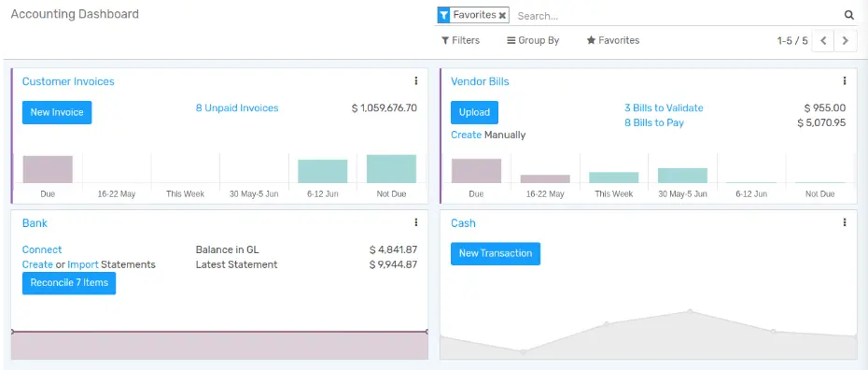Go to next page arrow
Image resolution: width=868 pixels, height=370 pixels.
click(846, 41)
